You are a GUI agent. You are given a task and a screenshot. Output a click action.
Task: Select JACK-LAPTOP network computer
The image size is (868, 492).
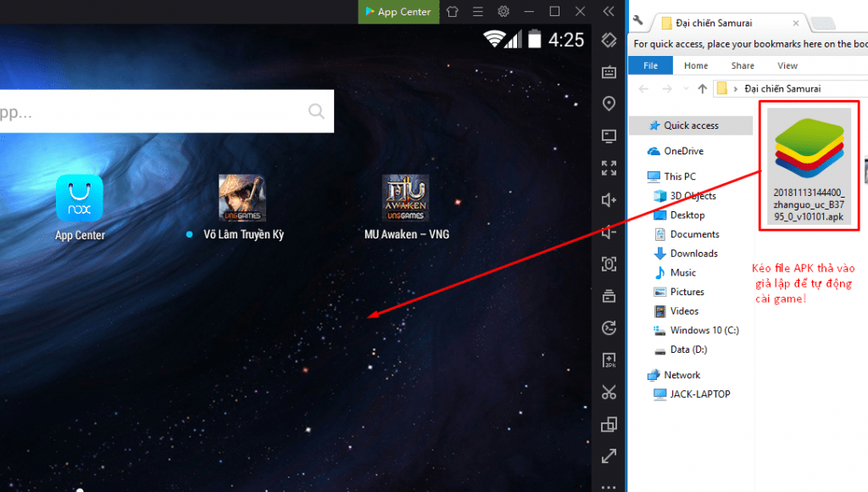coord(699,394)
